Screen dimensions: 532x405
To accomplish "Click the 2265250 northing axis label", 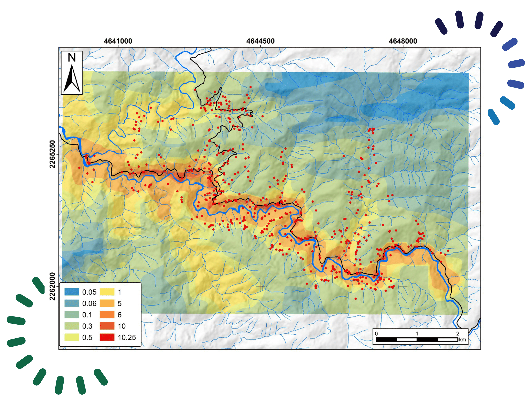I will click(x=52, y=154).
